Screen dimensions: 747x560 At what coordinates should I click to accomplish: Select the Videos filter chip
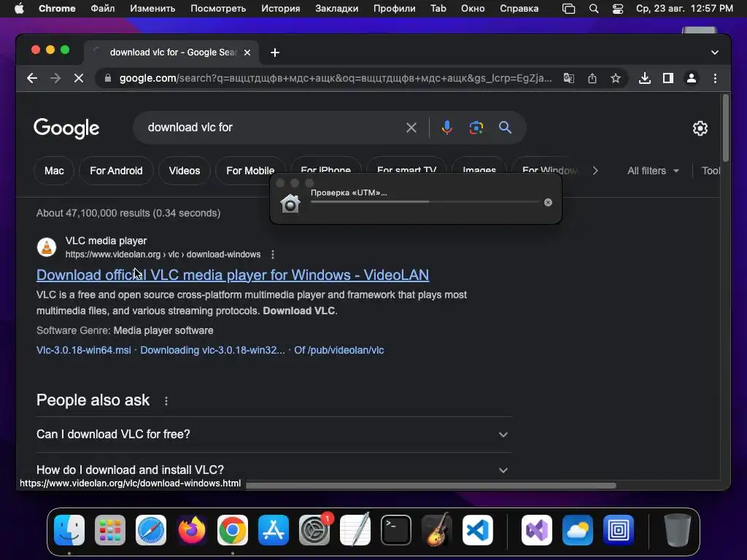point(185,171)
